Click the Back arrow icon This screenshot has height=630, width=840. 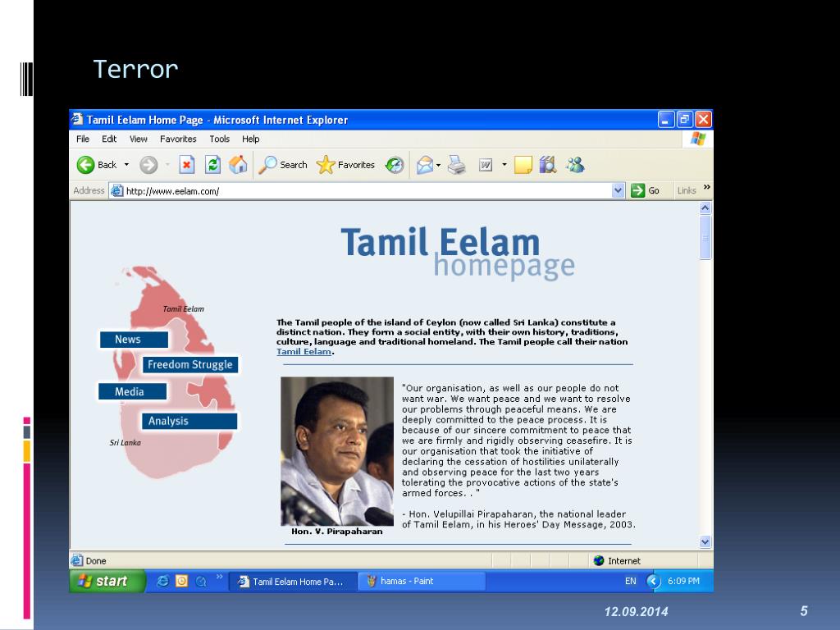(85, 165)
